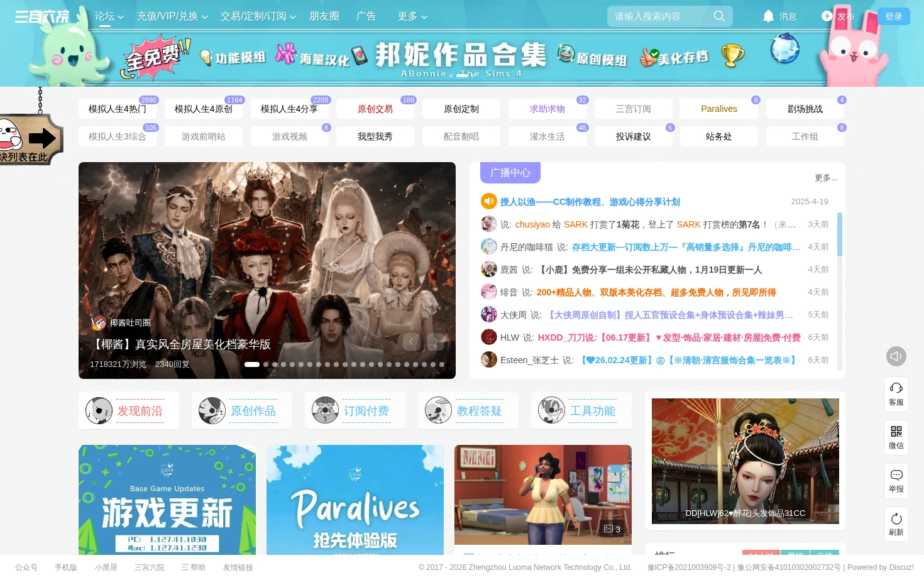This screenshot has width=924, height=580.
Task: Open the Sims woman photo thumbnail
Action: click(x=543, y=495)
